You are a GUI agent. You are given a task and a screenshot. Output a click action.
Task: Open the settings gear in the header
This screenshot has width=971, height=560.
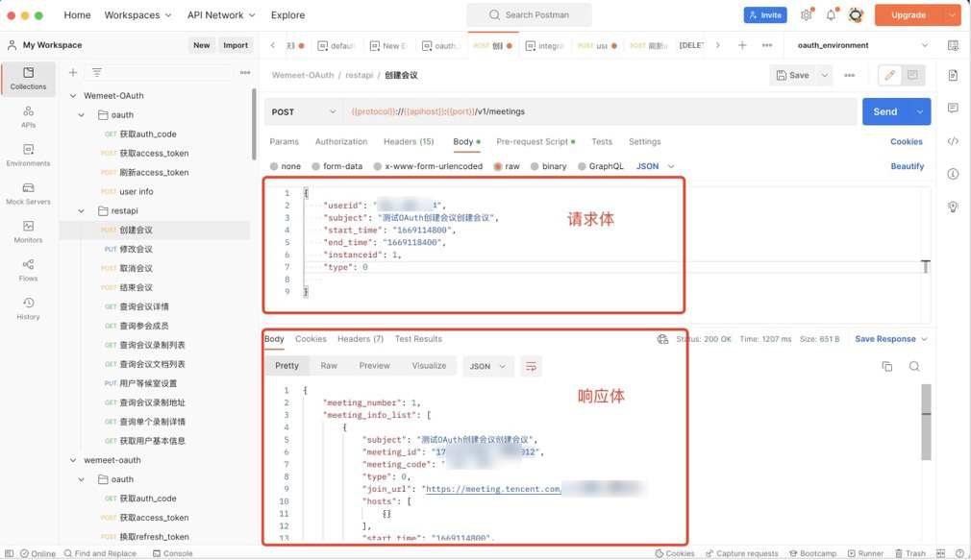(x=806, y=14)
